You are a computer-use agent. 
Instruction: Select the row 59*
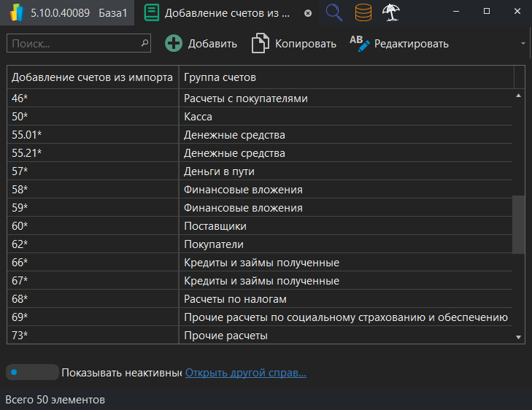click(260, 208)
